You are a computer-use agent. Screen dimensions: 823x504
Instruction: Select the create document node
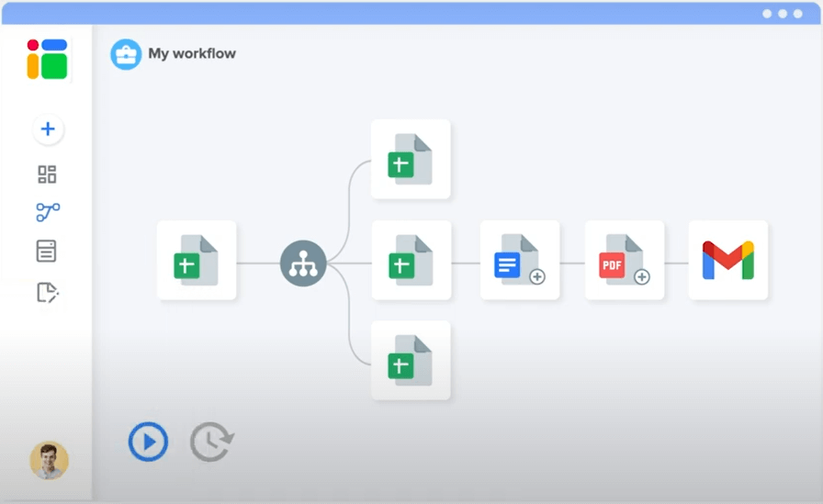click(x=520, y=260)
